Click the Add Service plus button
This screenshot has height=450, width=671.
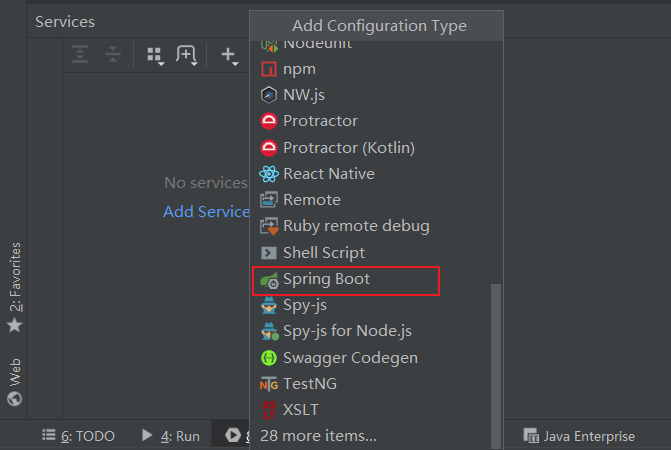pyautogui.click(x=229, y=56)
